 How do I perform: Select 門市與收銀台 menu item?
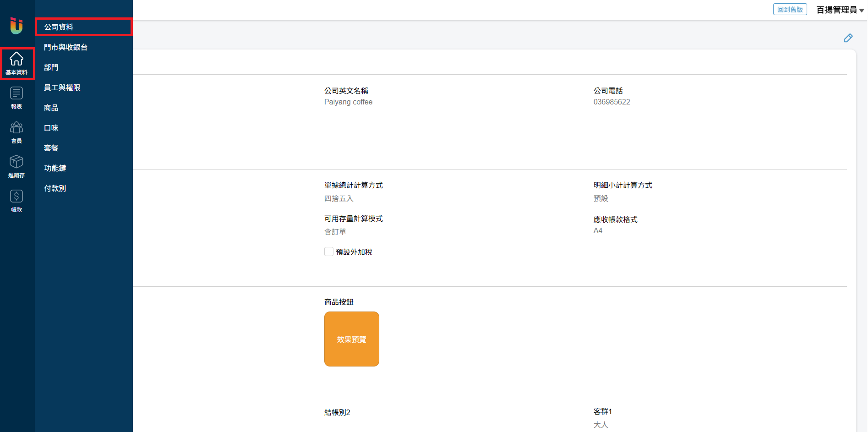coord(66,47)
